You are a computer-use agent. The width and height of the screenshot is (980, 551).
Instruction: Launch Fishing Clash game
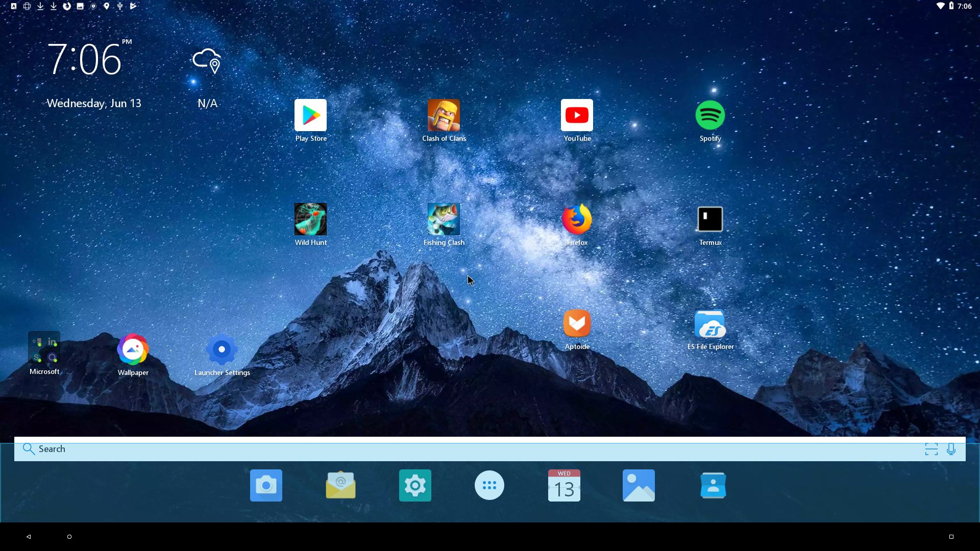click(x=444, y=219)
